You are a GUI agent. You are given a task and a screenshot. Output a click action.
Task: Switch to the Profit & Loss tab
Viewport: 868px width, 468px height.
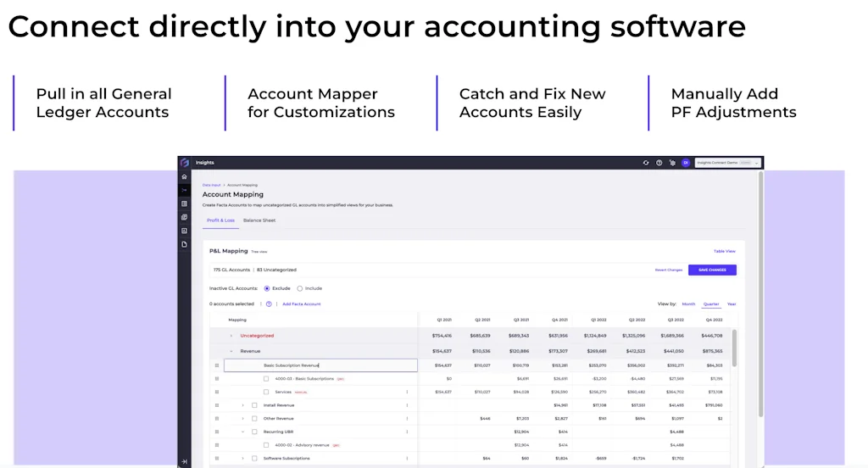pos(221,220)
